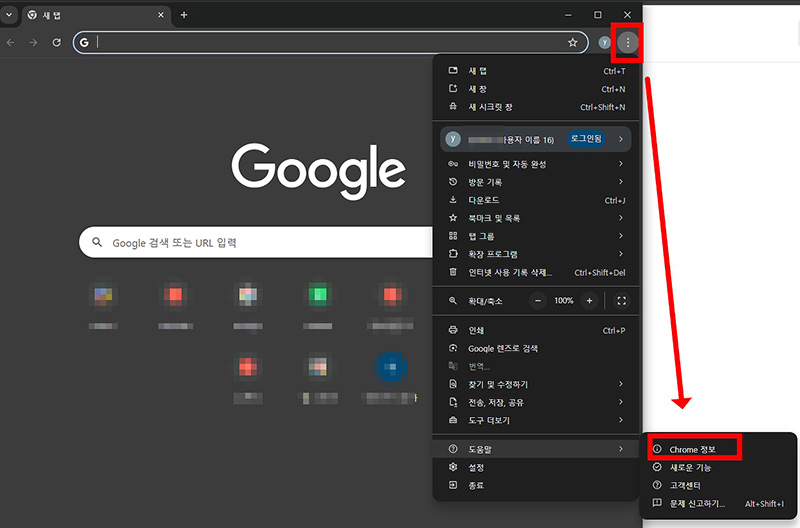Click the question icon beside 도움말

point(453,449)
